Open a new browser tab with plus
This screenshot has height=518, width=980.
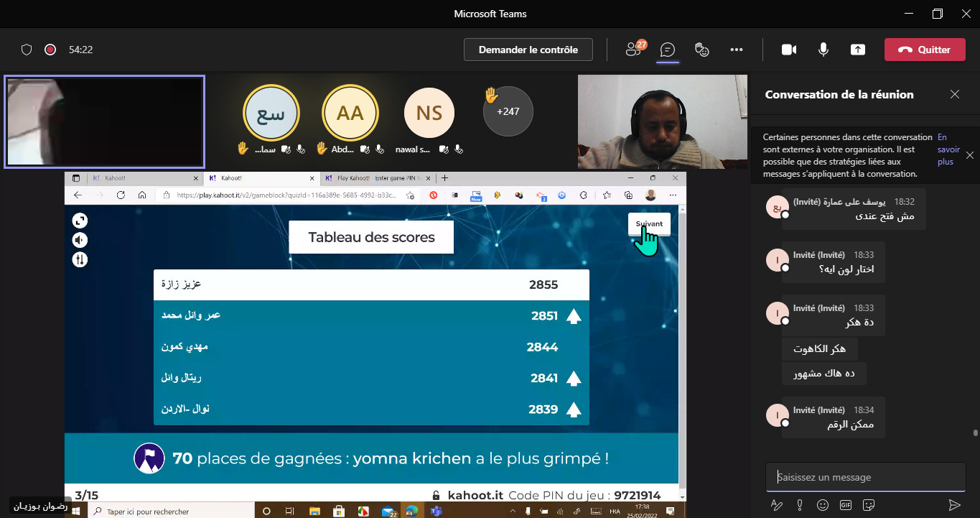coord(444,177)
